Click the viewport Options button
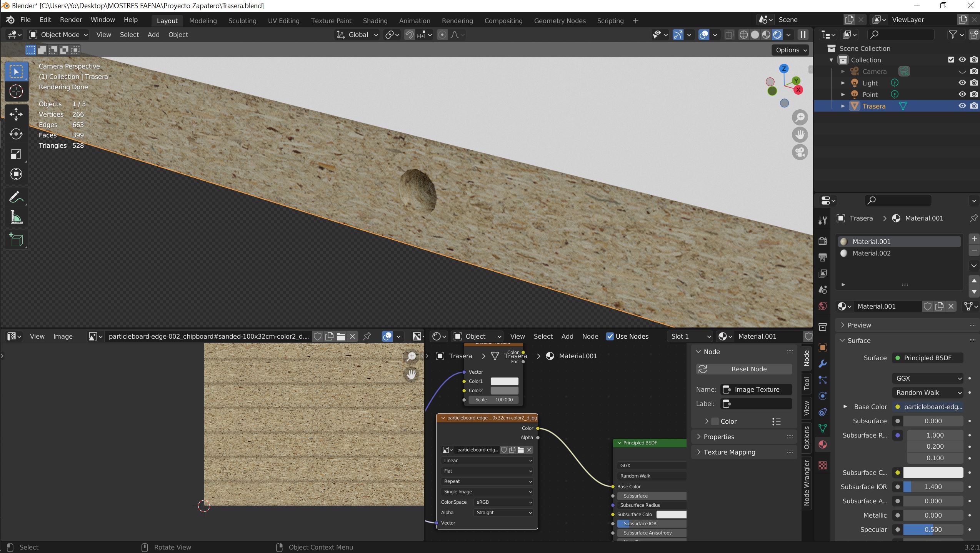Viewport: 980px width, 553px height. pyautogui.click(x=790, y=50)
